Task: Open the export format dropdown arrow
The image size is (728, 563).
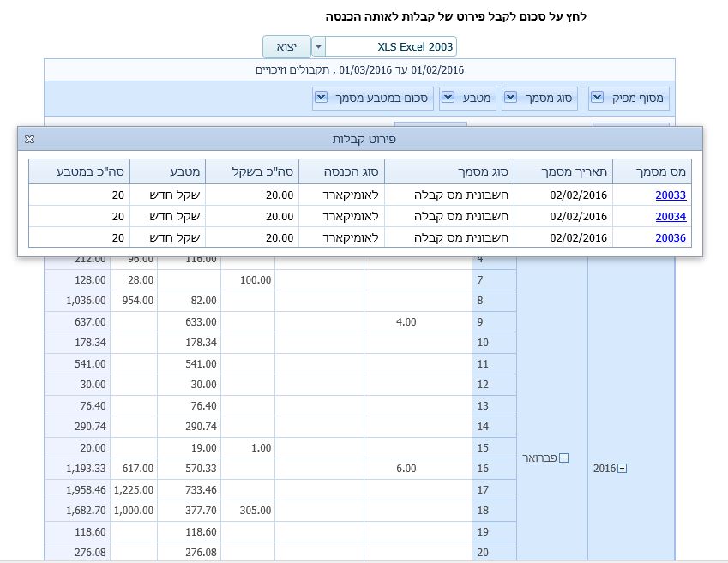Action: [x=318, y=47]
